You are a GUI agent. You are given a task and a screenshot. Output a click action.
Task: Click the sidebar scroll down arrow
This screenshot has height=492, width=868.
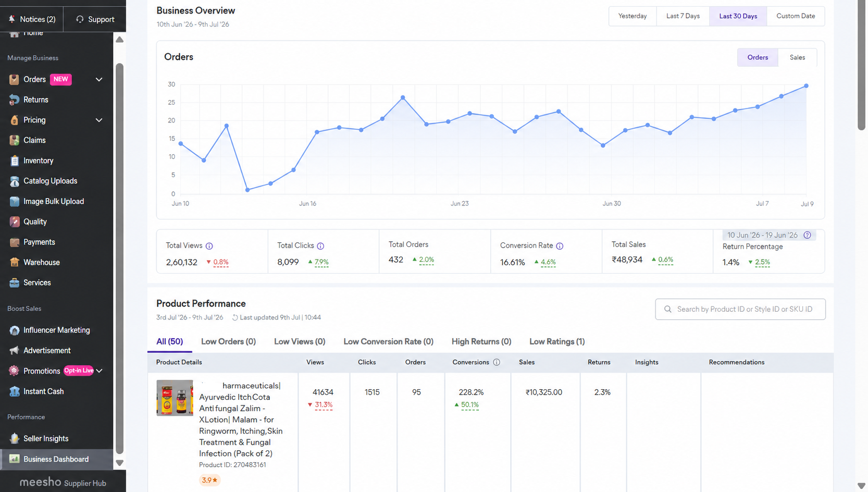coord(119,463)
